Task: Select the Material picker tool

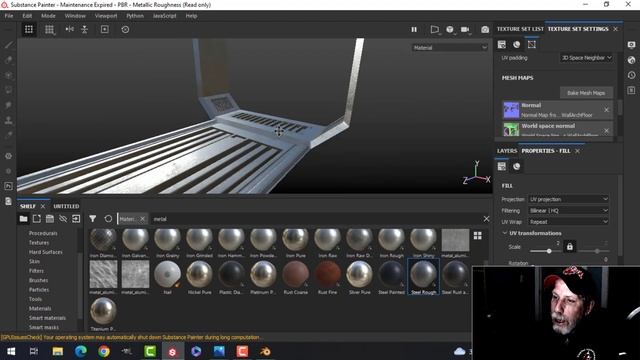Action: click(x=8, y=136)
